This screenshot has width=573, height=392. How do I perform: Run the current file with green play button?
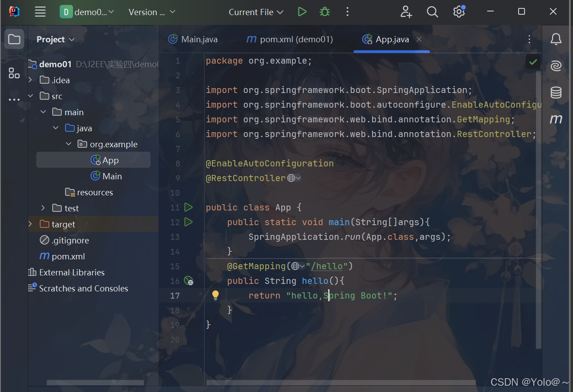[x=302, y=12]
